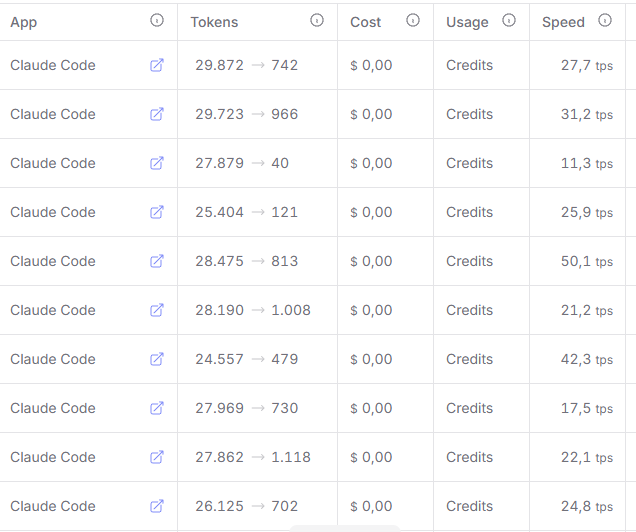This screenshot has height=532, width=636.
Task: Click Claude Code in the 27.879 tokens row
Action: coord(53,163)
